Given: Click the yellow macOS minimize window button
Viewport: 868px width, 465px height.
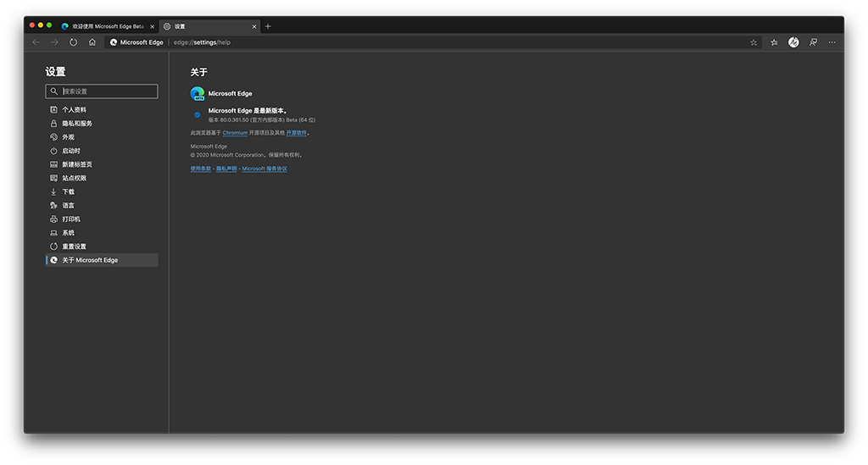Looking at the screenshot, I should pos(41,25).
